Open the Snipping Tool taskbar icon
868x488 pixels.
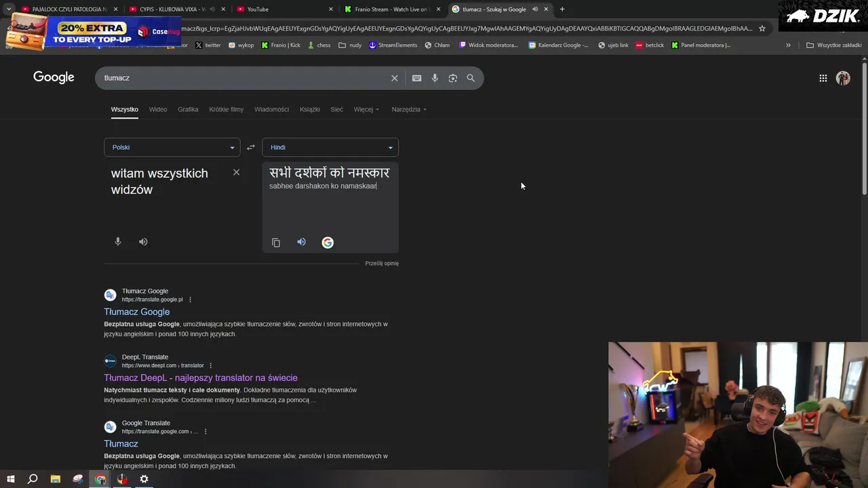(78, 479)
